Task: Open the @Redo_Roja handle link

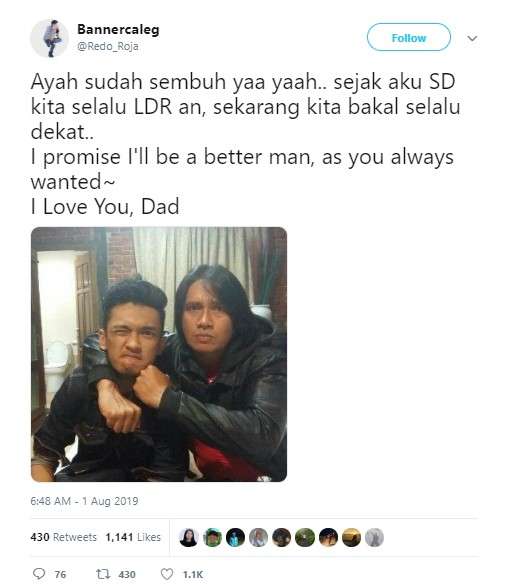Action: (108, 46)
